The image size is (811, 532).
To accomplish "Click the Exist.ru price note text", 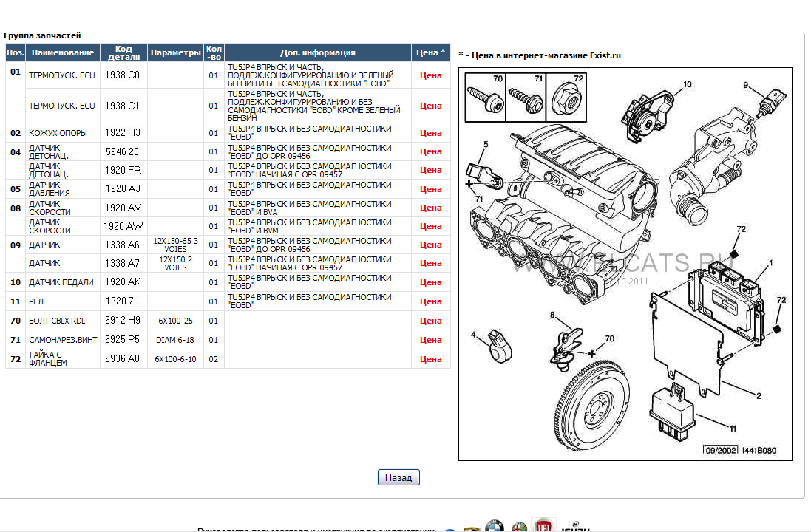I will 540,55.
